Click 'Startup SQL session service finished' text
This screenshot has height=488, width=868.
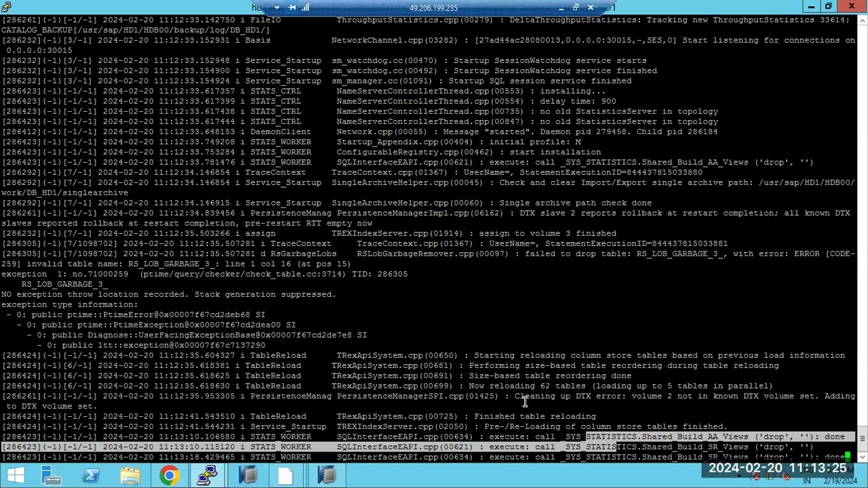pos(540,81)
